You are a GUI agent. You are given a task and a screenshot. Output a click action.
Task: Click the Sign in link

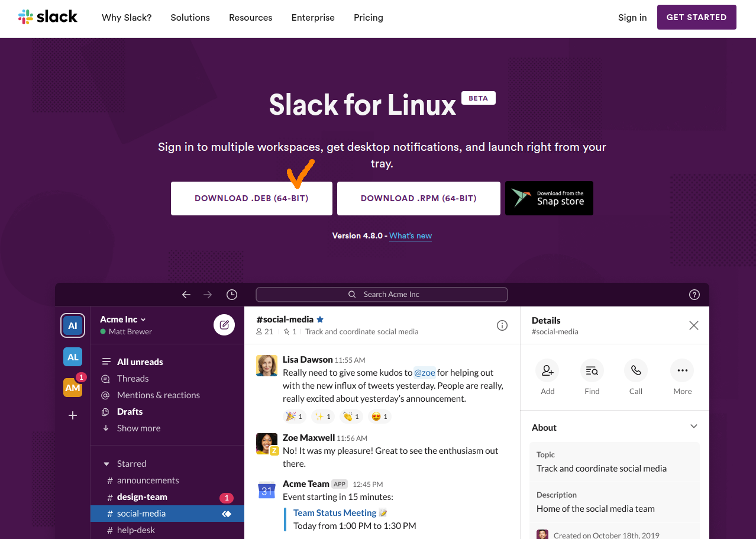pos(632,18)
